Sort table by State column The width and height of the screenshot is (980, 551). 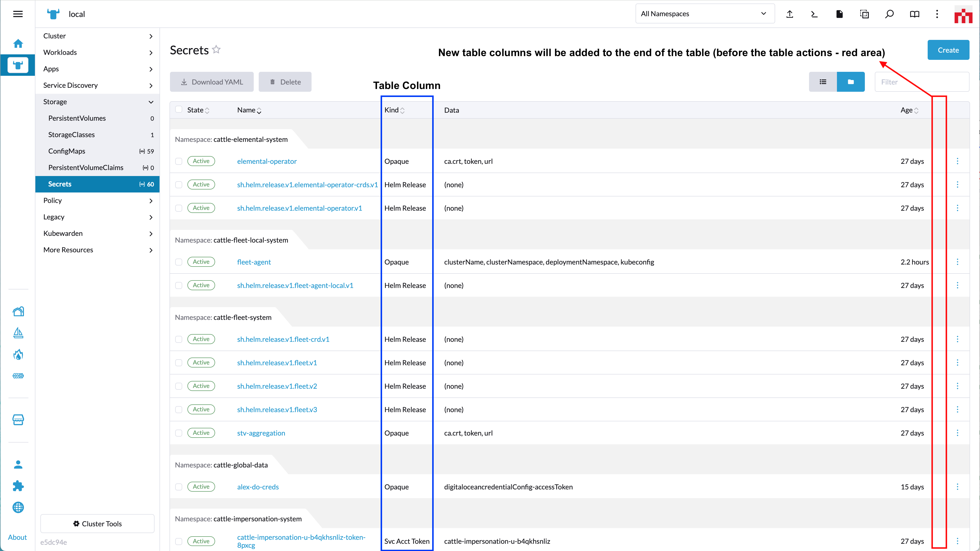coord(198,110)
